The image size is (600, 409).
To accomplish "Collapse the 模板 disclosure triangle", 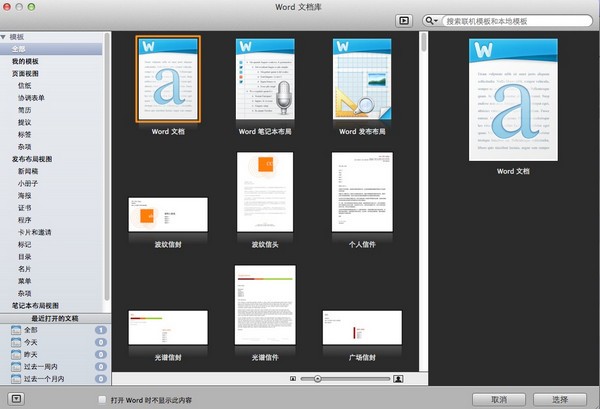I will [x=5, y=37].
